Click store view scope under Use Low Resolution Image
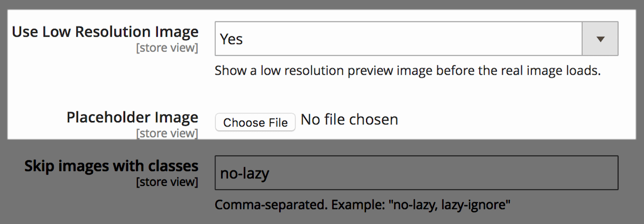 (x=167, y=49)
